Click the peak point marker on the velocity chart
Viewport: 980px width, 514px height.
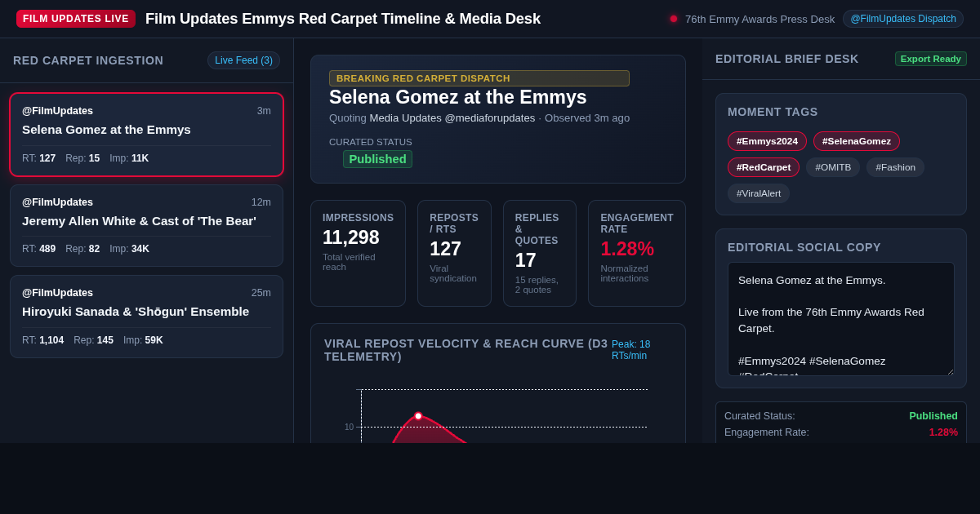point(418,416)
